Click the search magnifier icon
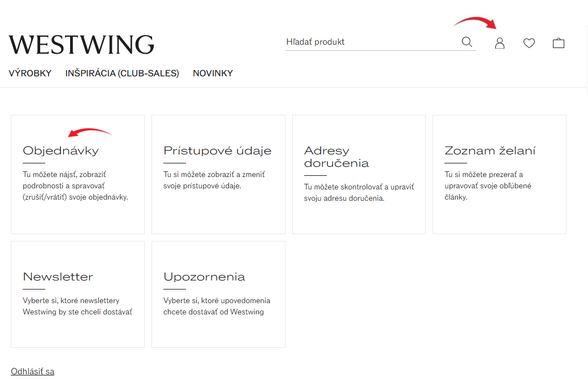Screen dimensions: 588x380 [x=467, y=42]
